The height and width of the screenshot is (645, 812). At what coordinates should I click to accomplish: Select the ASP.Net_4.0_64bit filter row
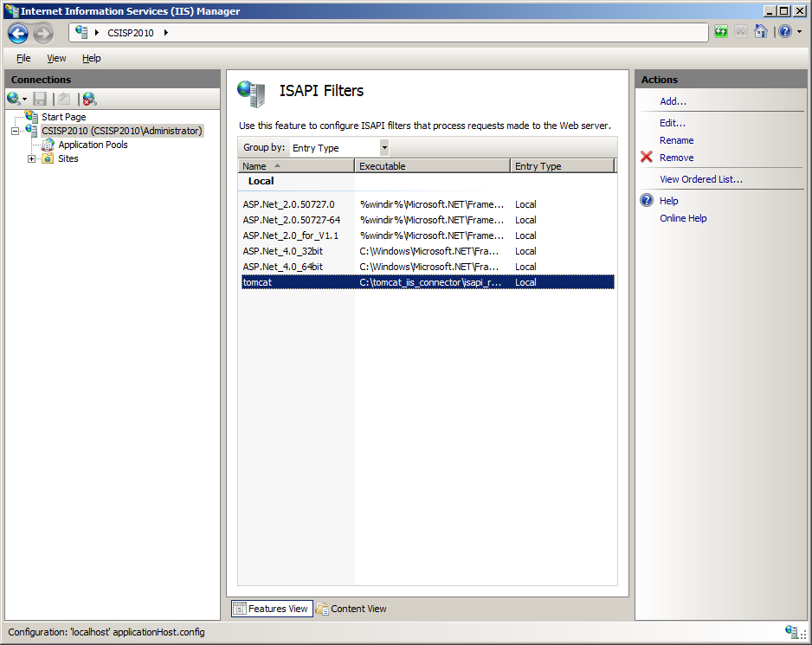[283, 267]
